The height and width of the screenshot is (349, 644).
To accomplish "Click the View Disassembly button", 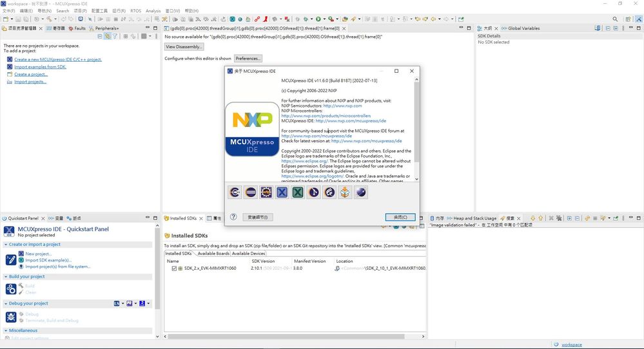I will [184, 47].
